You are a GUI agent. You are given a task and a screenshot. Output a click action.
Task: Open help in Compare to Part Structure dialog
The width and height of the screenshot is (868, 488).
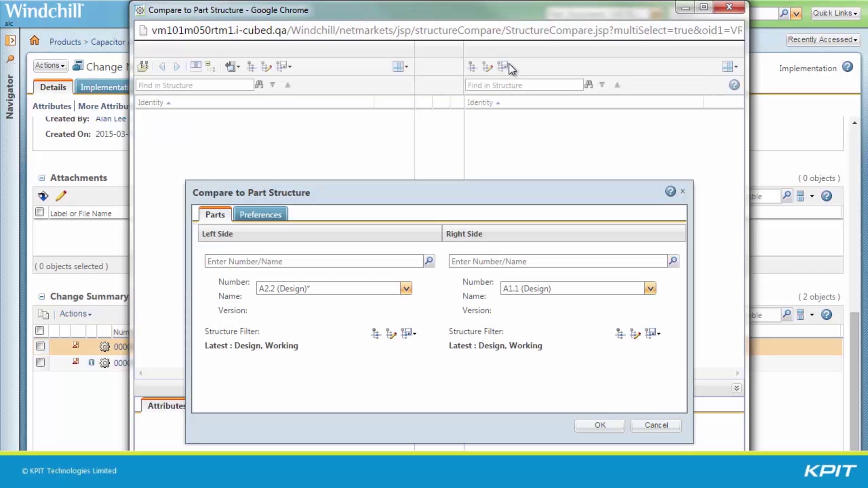pos(670,192)
